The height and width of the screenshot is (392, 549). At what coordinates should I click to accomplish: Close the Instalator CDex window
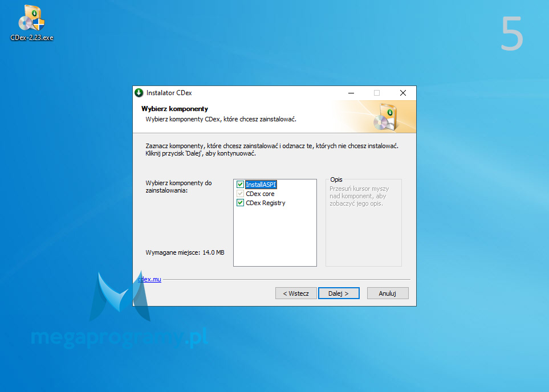click(403, 93)
